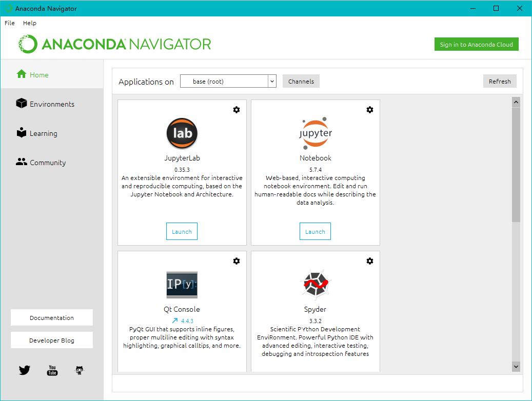Click JupyterLab version 0.35.3 text
The height and width of the screenshot is (401, 532).
pos(182,170)
